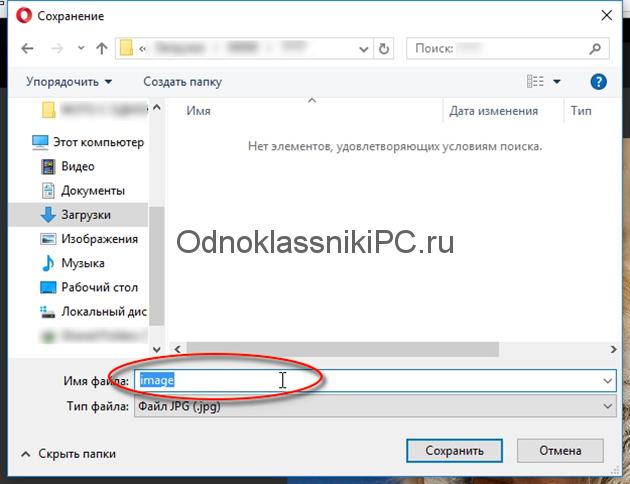This screenshot has width=630, height=484.
Task: Click the Документы page icon
Action: pos(48,190)
